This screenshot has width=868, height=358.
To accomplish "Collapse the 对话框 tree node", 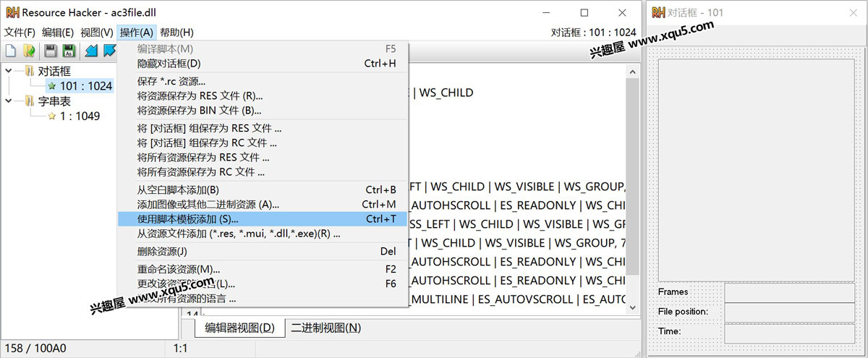I will [x=9, y=71].
